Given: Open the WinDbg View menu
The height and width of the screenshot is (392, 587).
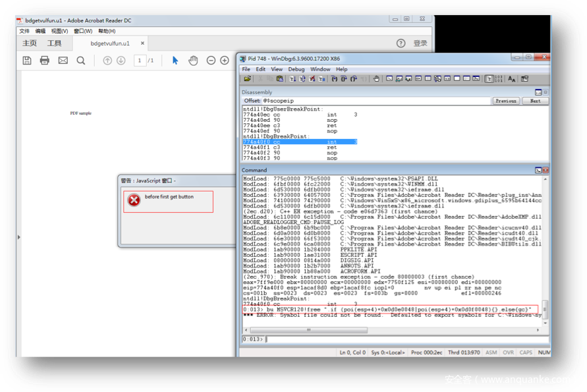Looking at the screenshot, I should point(277,69).
